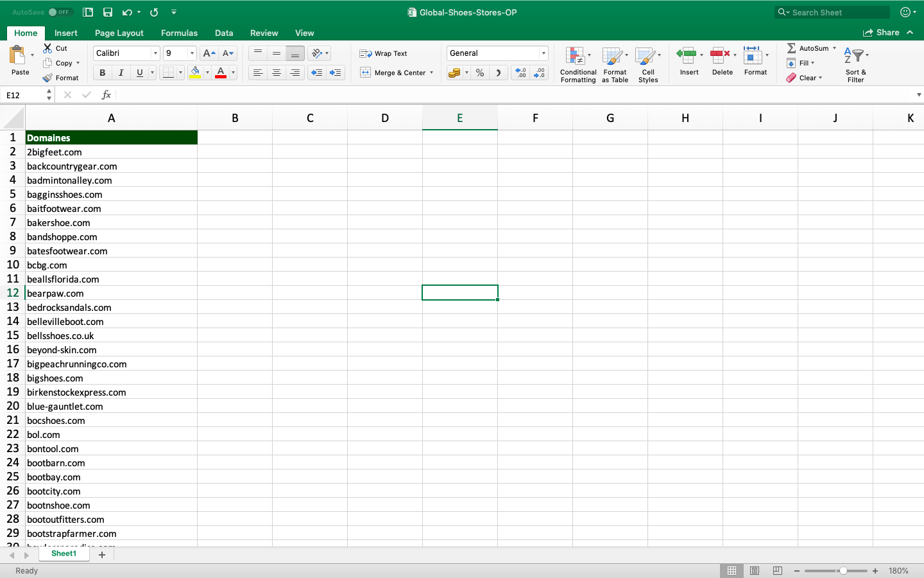The image size is (924, 578).
Task: Click the zoom slider handle
Action: click(x=843, y=570)
